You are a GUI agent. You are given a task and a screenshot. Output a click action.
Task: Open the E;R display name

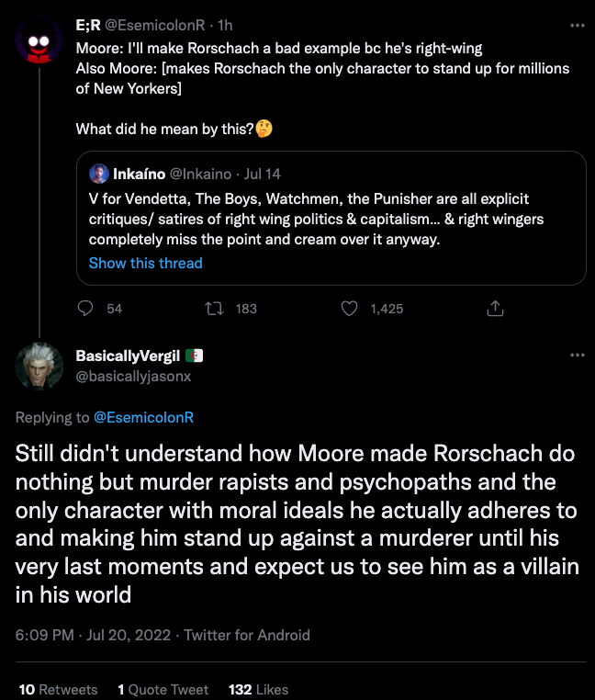pyautogui.click(x=87, y=26)
